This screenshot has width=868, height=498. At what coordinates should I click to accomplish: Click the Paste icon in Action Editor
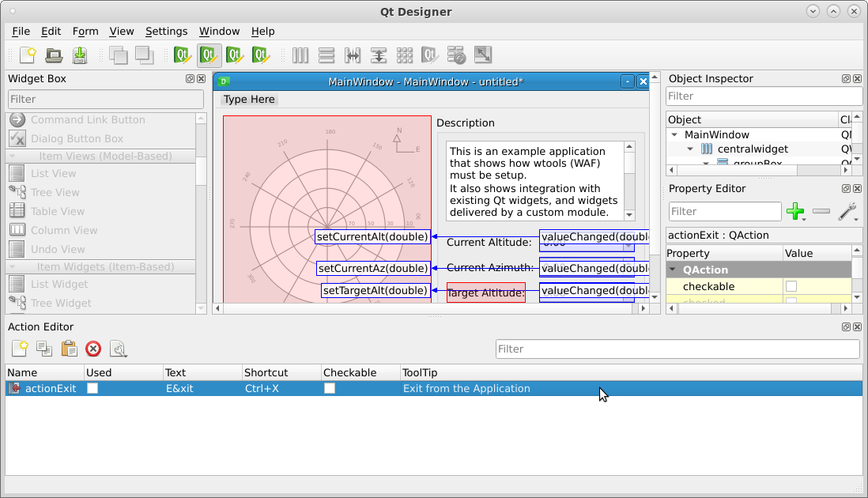tap(69, 349)
